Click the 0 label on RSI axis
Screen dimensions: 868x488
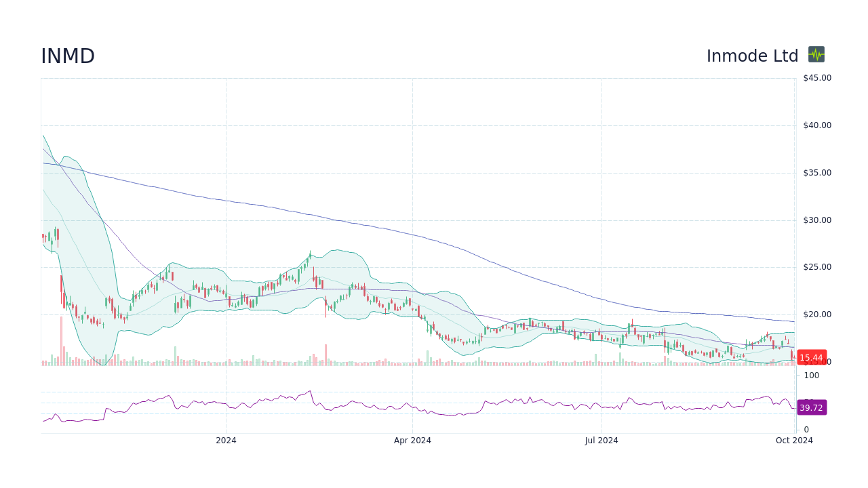pyautogui.click(x=806, y=430)
